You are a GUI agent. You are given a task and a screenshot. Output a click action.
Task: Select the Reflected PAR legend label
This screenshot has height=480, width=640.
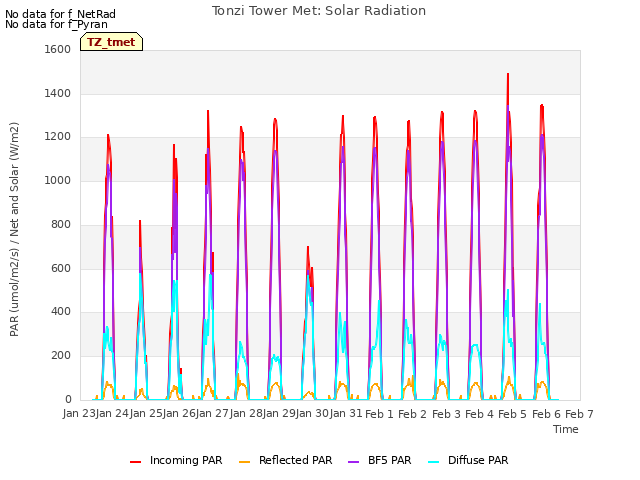coord(296,460)
